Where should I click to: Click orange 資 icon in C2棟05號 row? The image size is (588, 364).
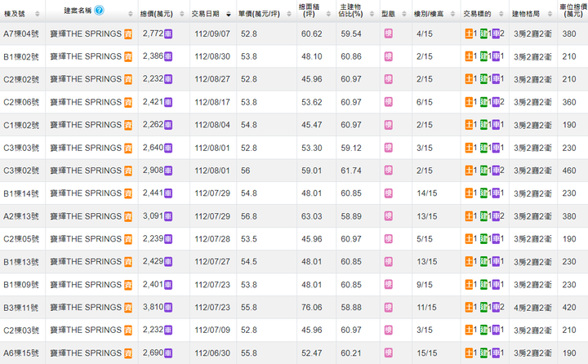pyautogui.click(x=128, y=239)
